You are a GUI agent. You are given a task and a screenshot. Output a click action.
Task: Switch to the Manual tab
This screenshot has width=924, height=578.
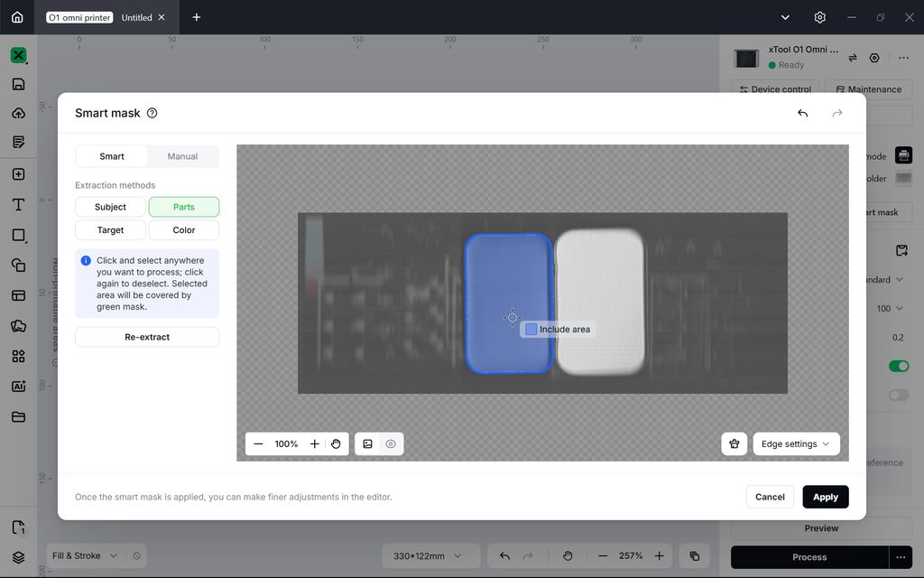click(182, 156)
